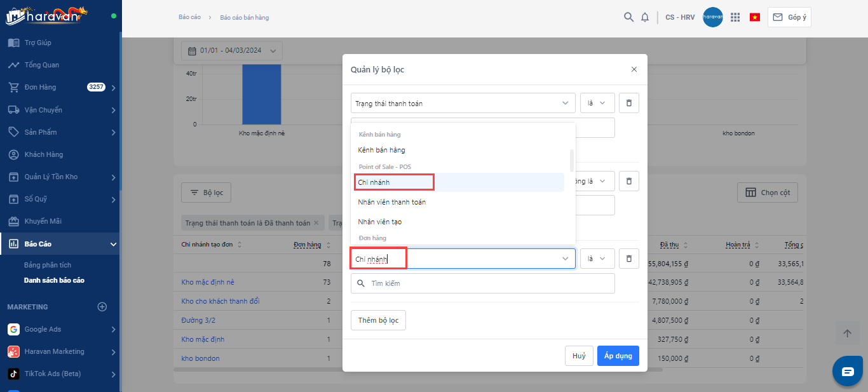Open the date range 01/01 - 04/03/2024 picker
Screen dimensions: 868x392
point(232,51)
